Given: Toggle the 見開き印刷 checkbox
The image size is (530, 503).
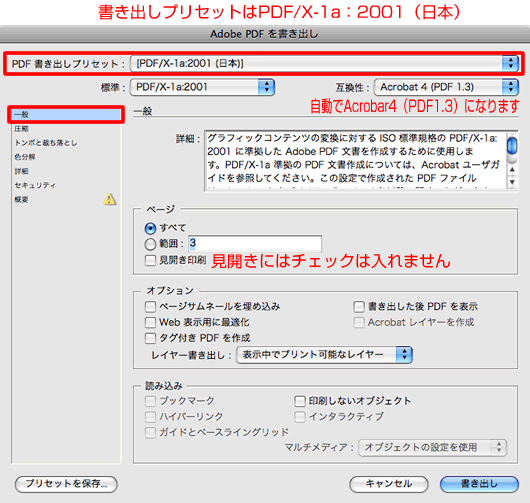Looking at the screenshot, I should [x=150, y=260].
